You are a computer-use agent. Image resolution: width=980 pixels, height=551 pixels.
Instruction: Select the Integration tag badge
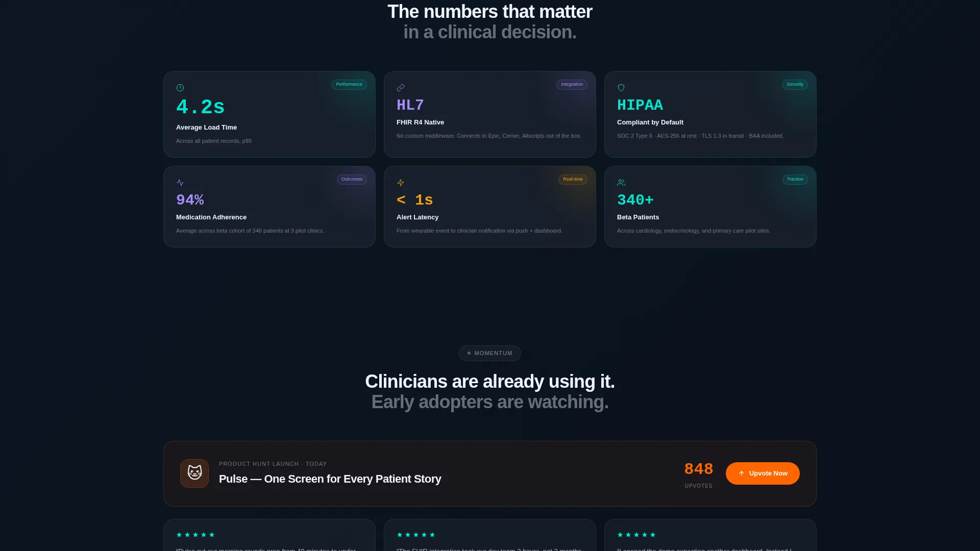pos(572,85)
